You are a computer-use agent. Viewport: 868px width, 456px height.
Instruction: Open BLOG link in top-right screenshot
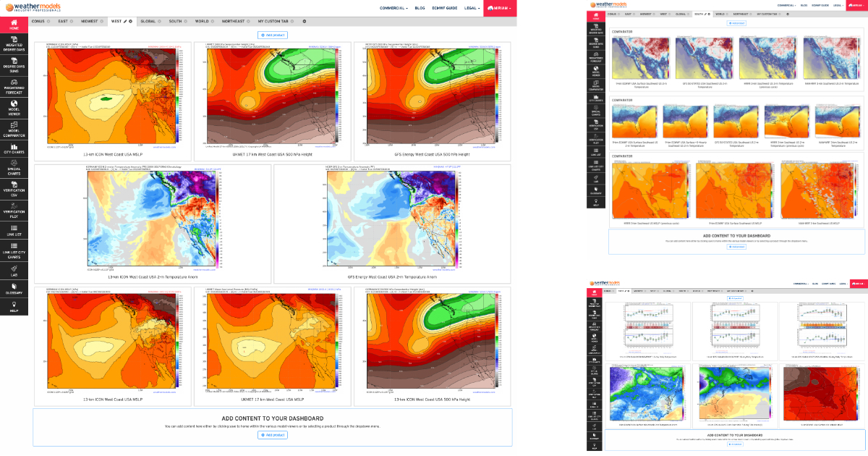coord(804,5)
